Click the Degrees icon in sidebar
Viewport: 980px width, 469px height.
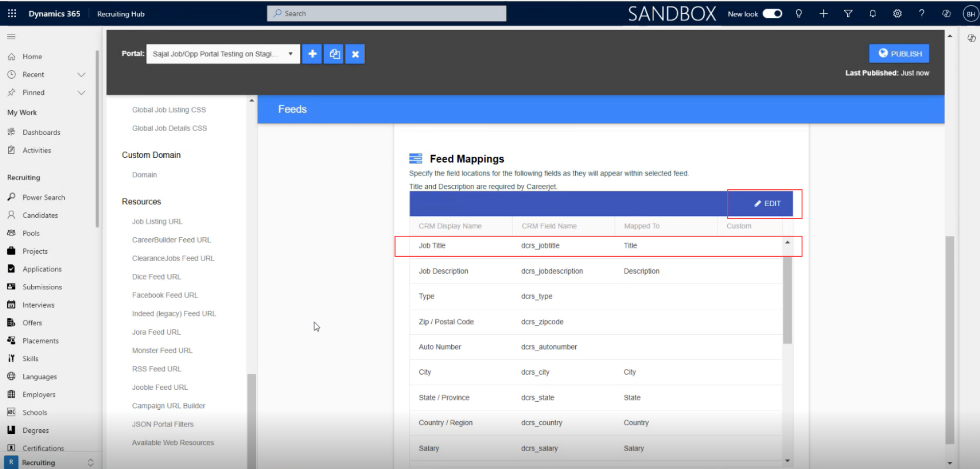coord(11,430)
